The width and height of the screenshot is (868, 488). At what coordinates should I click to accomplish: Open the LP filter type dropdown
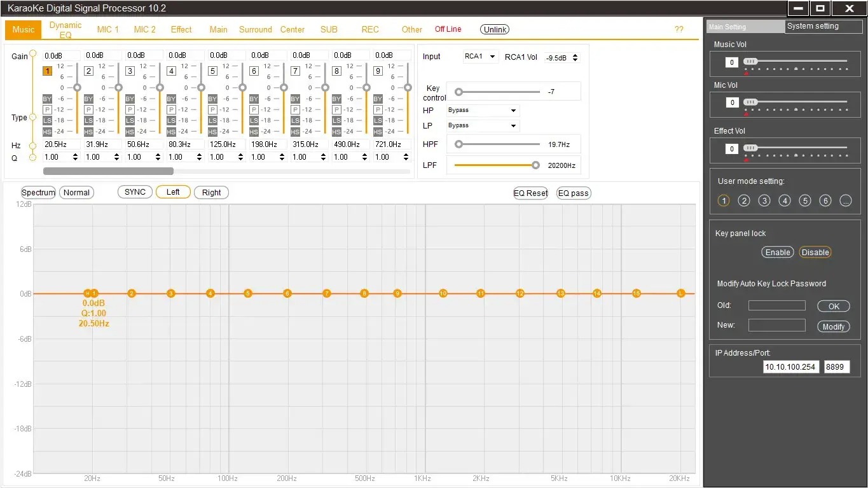(483, 125)
